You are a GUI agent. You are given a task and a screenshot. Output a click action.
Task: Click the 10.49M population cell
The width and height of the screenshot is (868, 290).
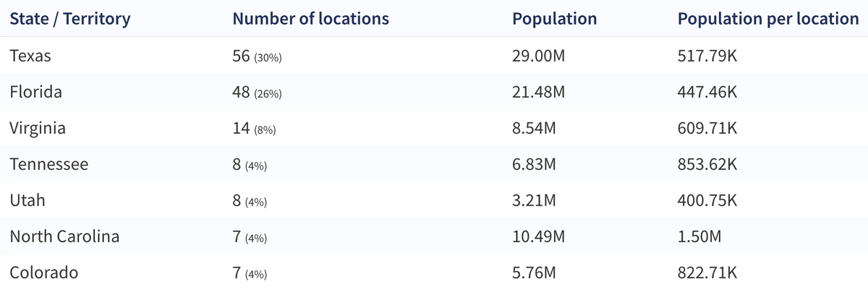538,237
